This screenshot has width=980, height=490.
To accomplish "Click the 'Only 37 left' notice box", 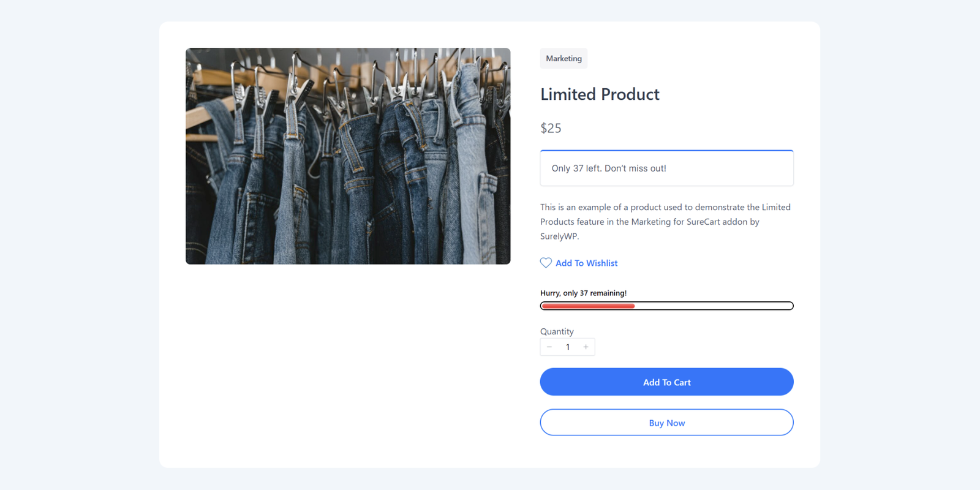I will click(666, 168).
